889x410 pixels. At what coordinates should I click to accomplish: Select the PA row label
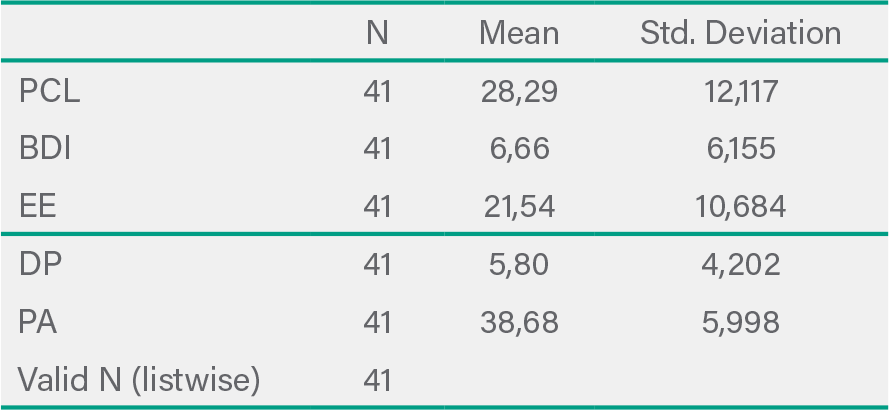(x=39, y=322)
